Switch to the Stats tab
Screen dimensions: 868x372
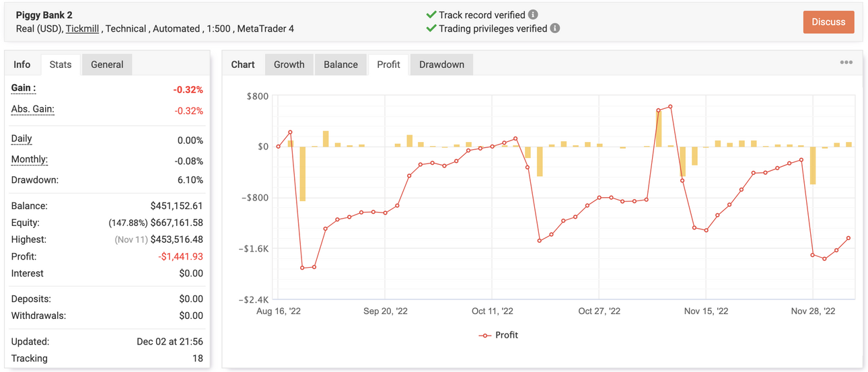click(x=61, y=65)
